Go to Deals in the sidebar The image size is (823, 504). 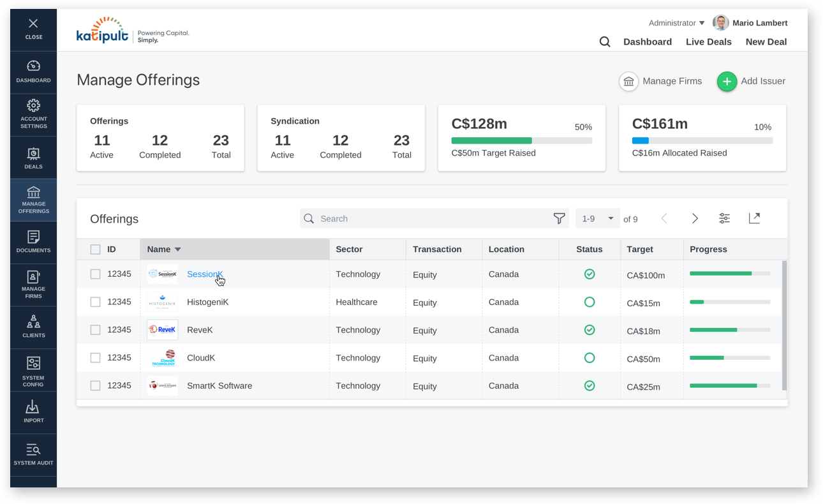click(x=33, y=158)
